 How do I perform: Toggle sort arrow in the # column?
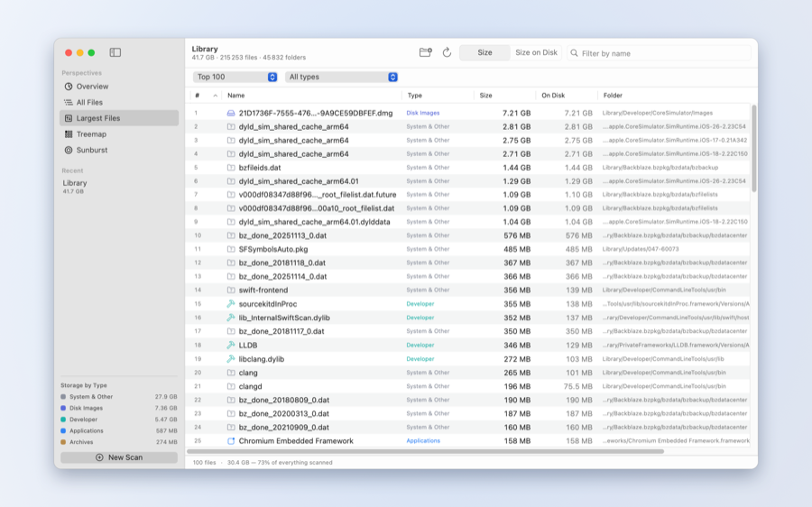coord(215,96)
